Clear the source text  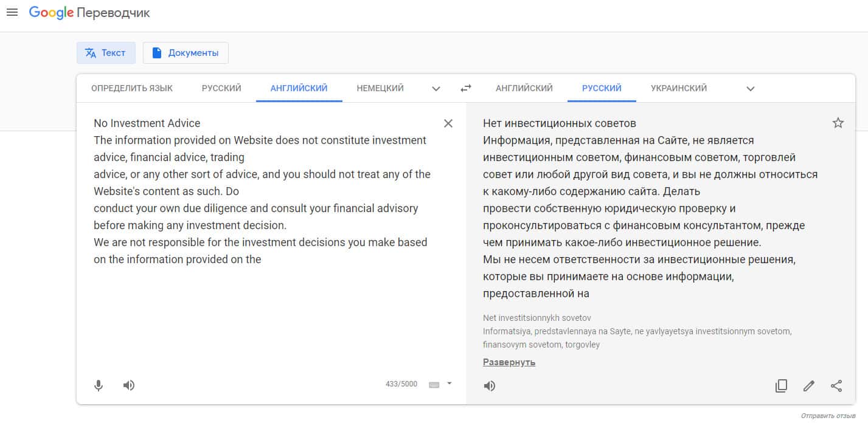[x=448, y=124]
